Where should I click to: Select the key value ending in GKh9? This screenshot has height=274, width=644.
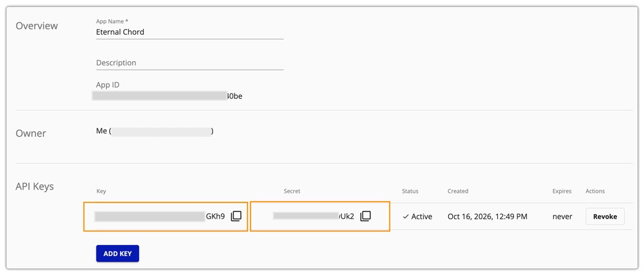160,217
